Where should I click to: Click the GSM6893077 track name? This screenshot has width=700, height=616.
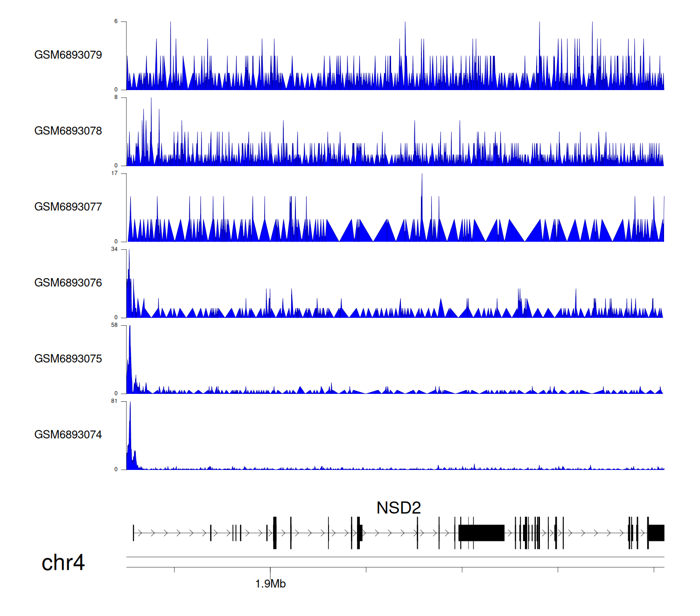pyautogui.click(x=68, y=207)
